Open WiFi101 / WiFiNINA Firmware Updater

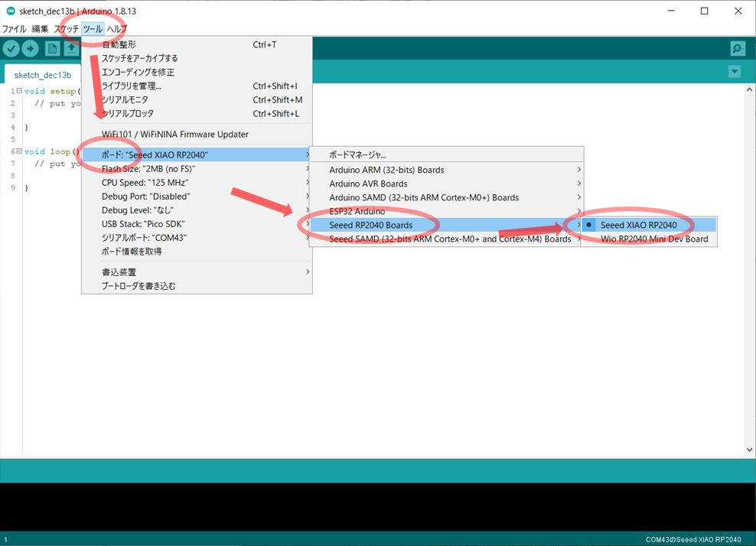pos(197,135)
